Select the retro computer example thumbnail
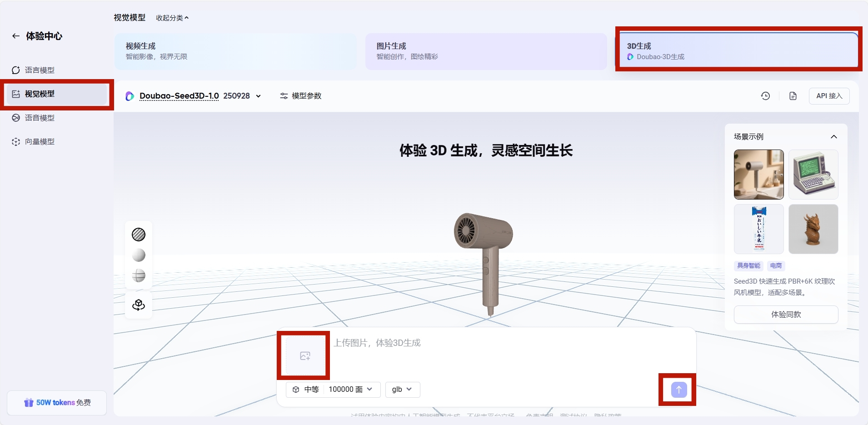Viewport: 868px width, 425px height. (813, 175)
